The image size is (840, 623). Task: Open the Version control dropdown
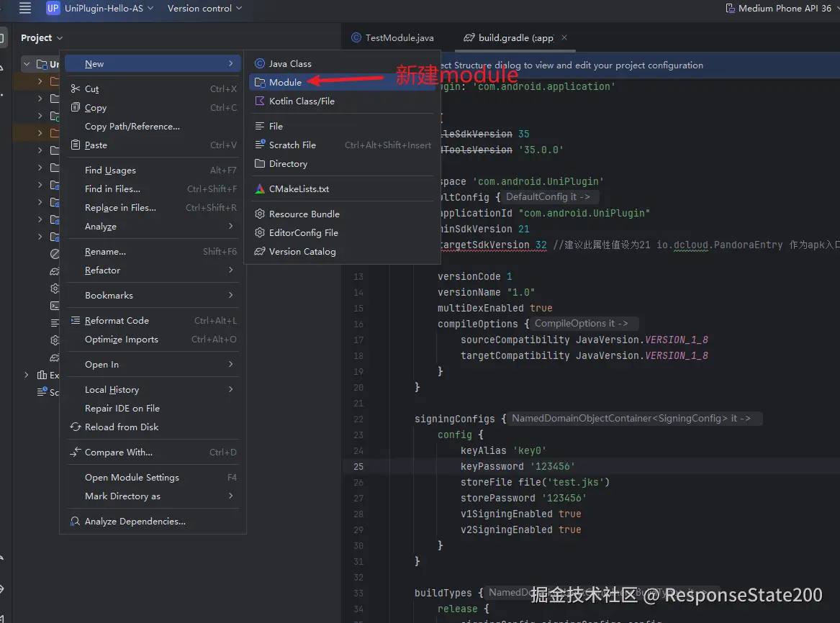coord(204,9)
